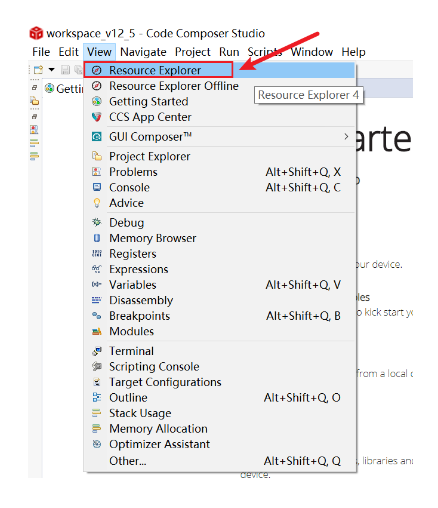Viewport: 438px width, 508px height.
Task: Open the Help menu
Action: 353,52
